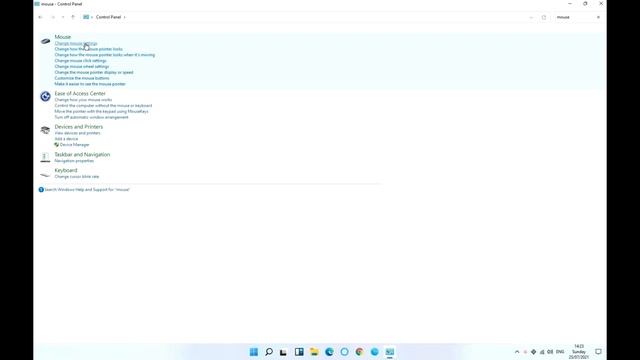Open Change mouse settings
Screen dimensions: 640x360
(x=76, y=43)
